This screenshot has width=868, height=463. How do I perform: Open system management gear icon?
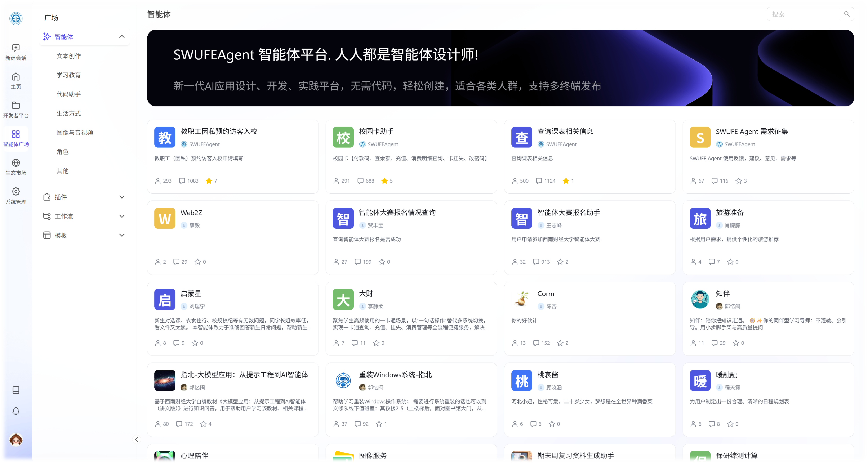point(16,192)
